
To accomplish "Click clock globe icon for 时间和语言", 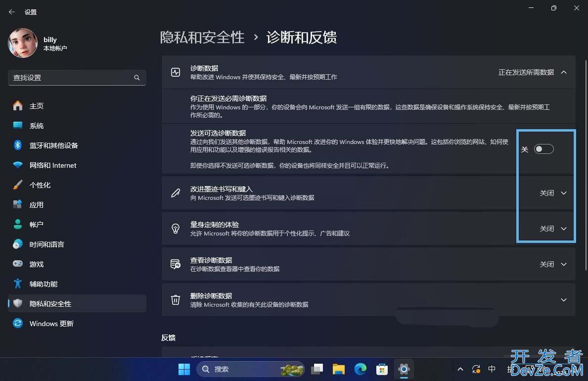I will 18,244.
